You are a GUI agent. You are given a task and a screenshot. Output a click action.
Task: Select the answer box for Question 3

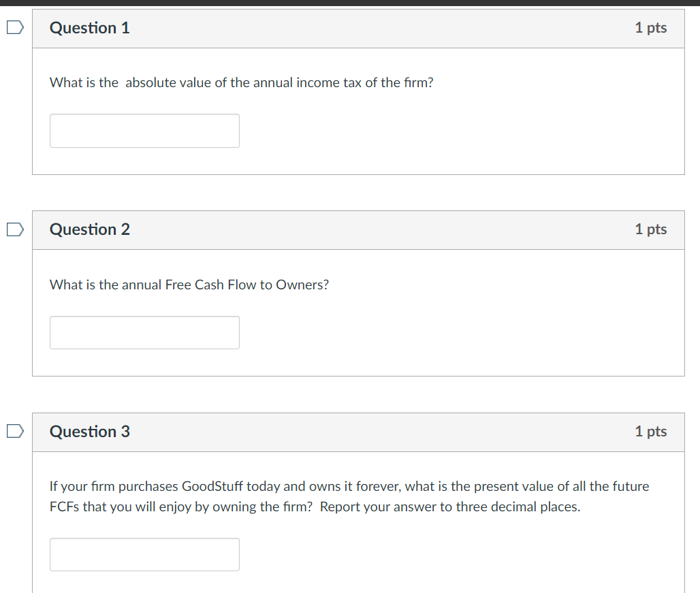[144, 554]
